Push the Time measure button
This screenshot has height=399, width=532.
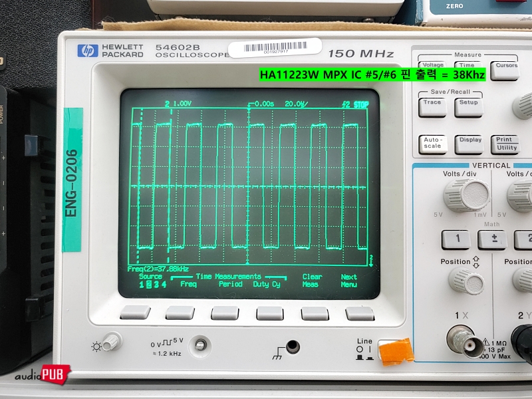pos(467,65)
